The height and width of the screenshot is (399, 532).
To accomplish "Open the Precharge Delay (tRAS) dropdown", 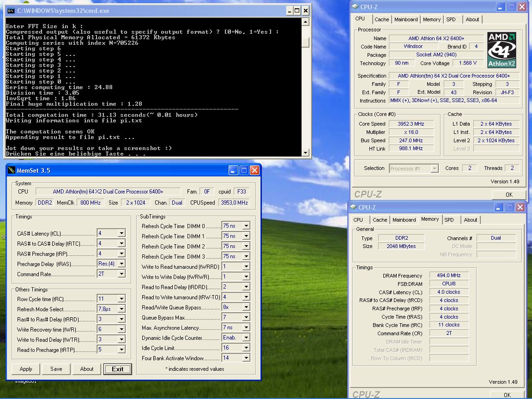I will point(121,264).
